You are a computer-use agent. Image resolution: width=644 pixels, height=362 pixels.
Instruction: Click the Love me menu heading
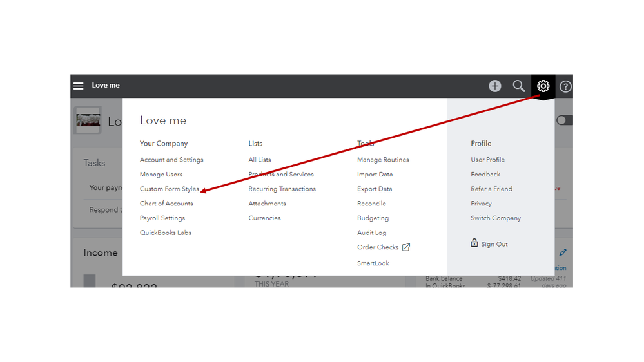pos(162,120)
